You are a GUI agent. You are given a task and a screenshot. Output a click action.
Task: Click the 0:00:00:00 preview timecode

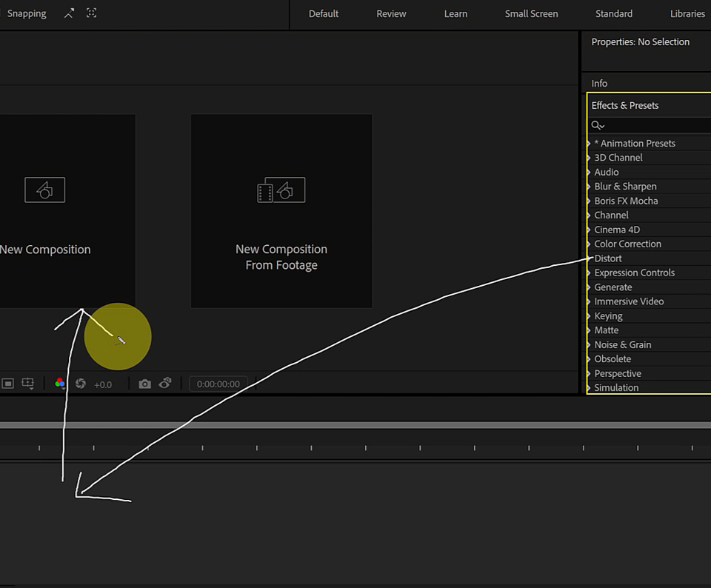tap(218, 384)
